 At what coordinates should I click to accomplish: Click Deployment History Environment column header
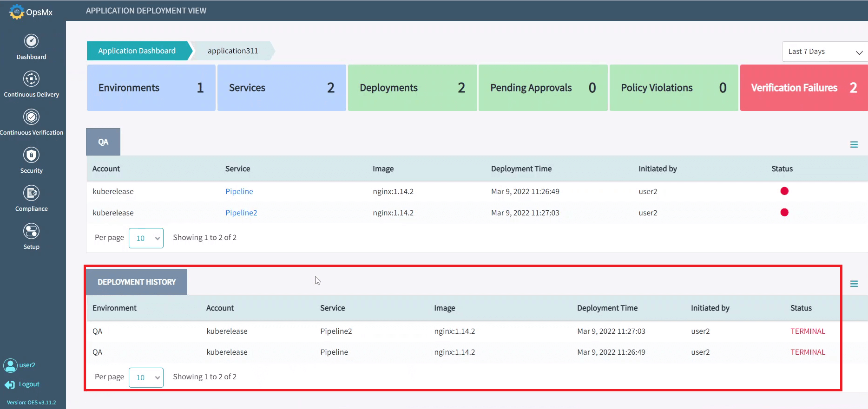pos(114,308)
